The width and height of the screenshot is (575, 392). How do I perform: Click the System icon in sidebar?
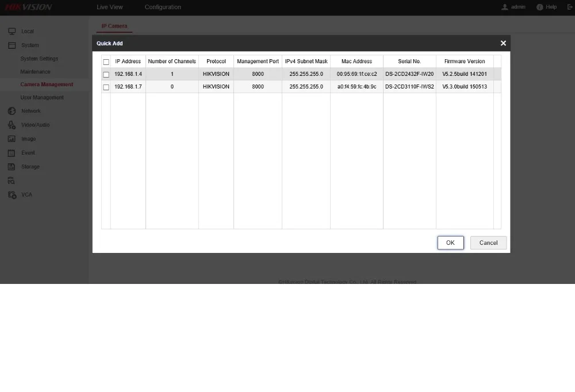click(x=11, y=45)
